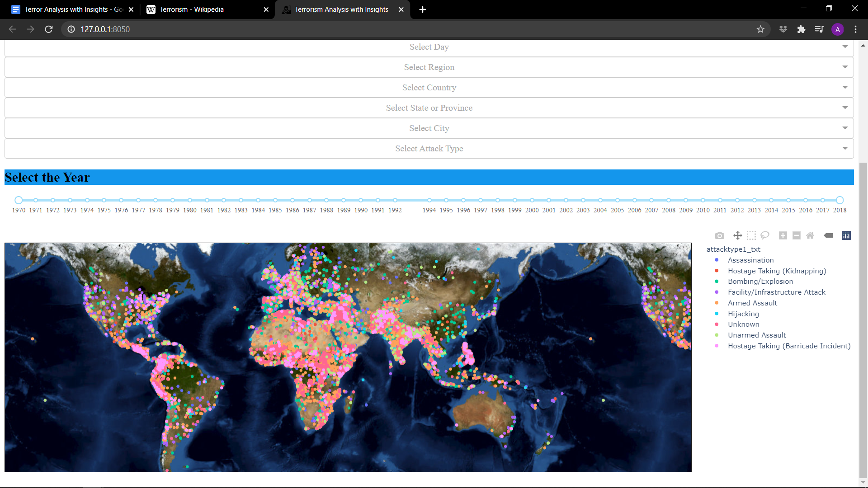The width and height of the screenshot is (868, 488).
Task: Zoom in on the world map
Action: coord(783,235)
